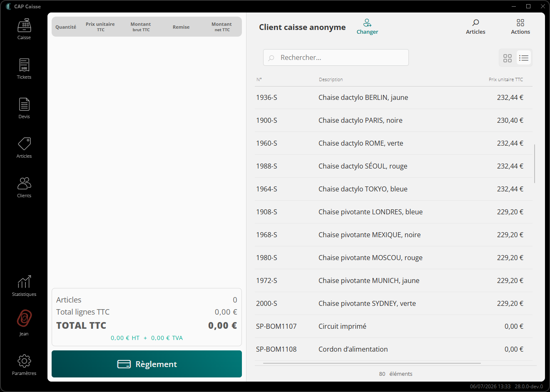Select Chaise dactylo SÉOUL, rouge
Viewport: 550px width, 392px height.
click(393, 166)
